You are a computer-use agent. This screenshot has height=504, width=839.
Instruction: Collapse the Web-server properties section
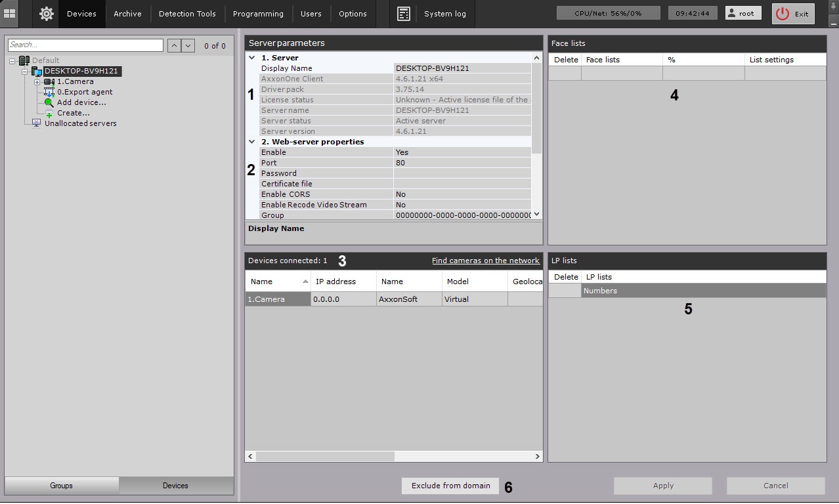[252, 142]
